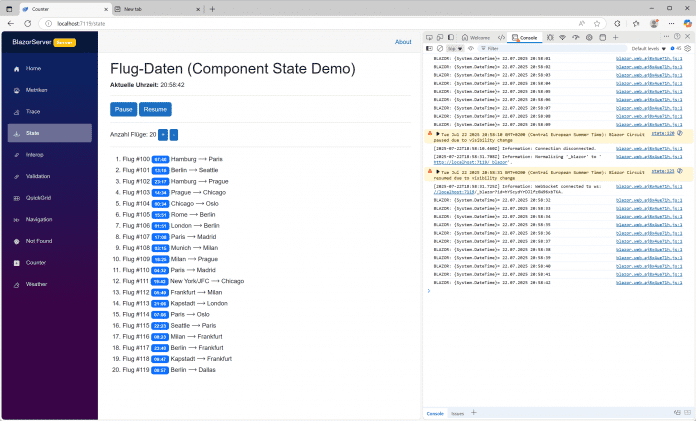Open DevTools Application tool icon
The image size is (696, 421).
tap(602, 37)
